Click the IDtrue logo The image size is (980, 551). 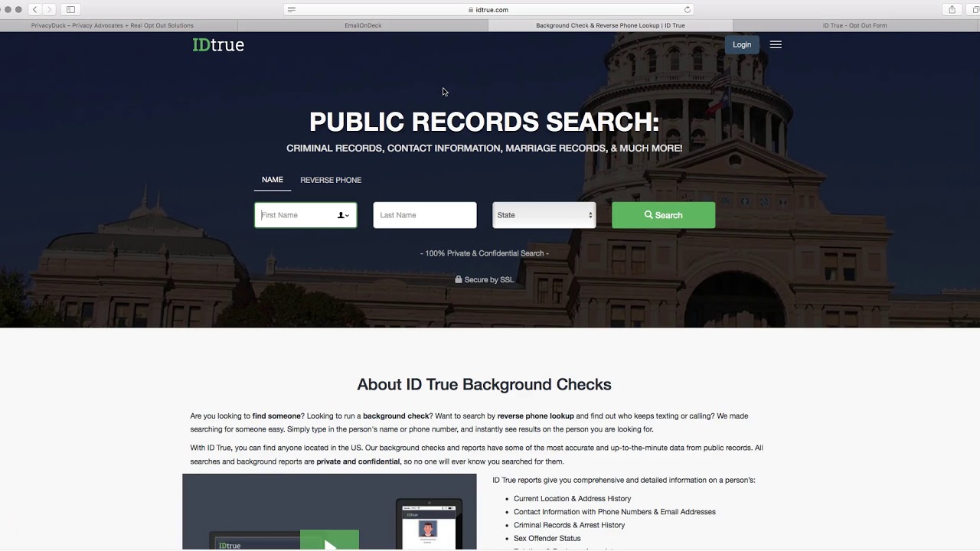[x=218, y=44]
